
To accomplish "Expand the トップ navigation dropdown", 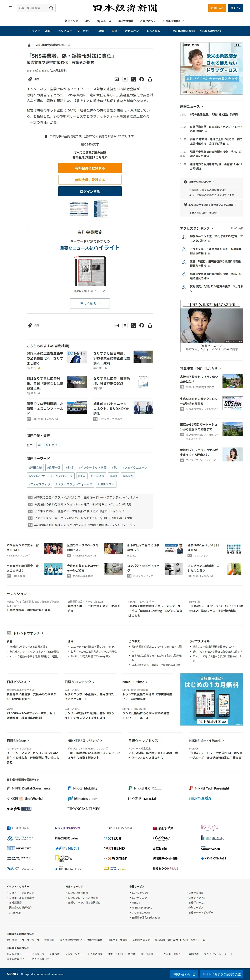I will 34,31.
